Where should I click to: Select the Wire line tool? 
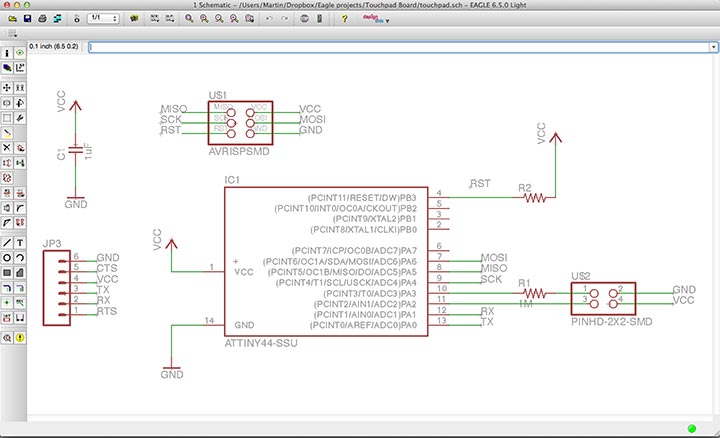click(7, 243)
